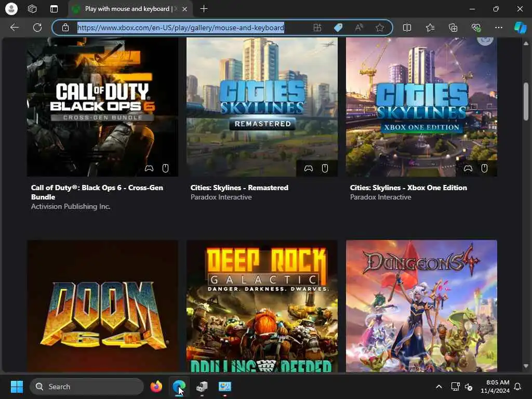532x399 pixels.
Task: Open the Copilot sidebar icon
Action: pos(520,28)
